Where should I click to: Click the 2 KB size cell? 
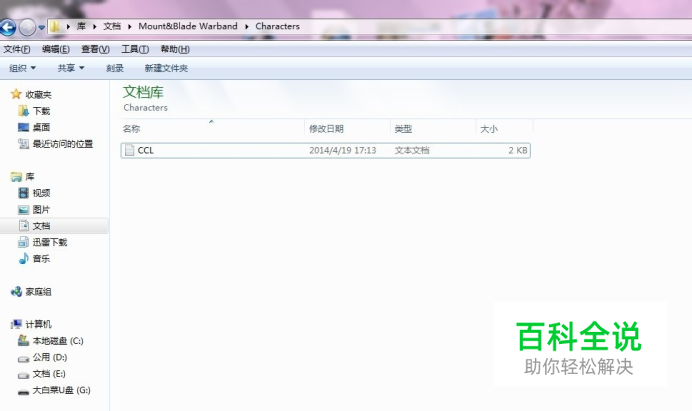coord(518,150)
